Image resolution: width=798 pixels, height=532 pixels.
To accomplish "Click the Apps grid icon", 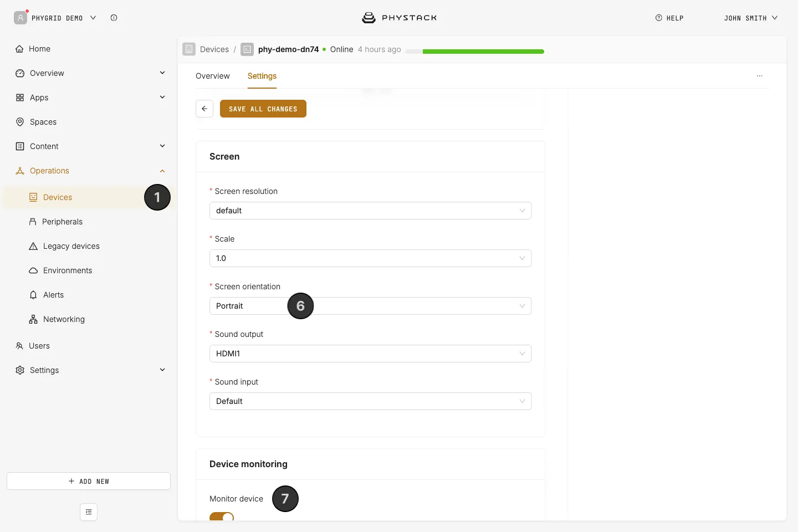I will 20,98.
